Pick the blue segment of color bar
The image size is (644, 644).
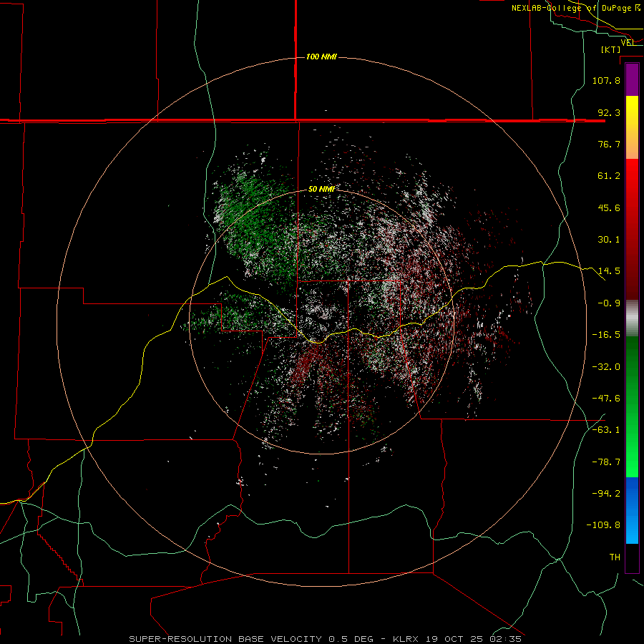click(632, 510)
